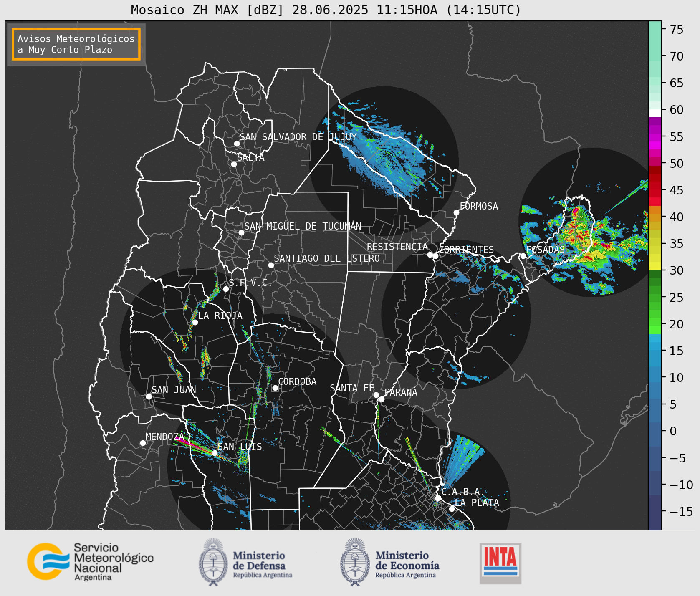Click the −15 dBZ label on color scale
The height and width of the screenshot is (596, 700).
point(681,511)
